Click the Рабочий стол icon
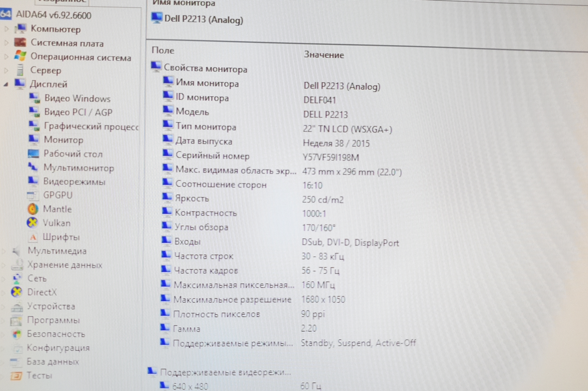The height and width of the screenshot is (391, 588). [34, 153]
